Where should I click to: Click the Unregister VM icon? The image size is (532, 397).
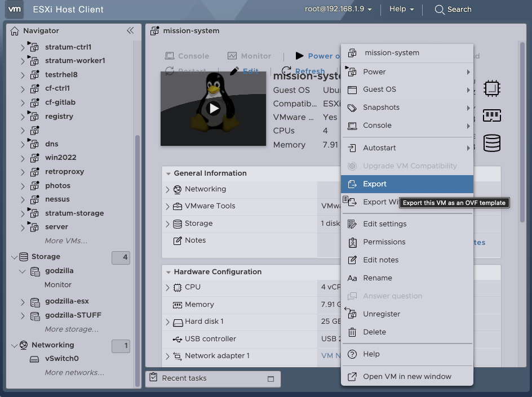click(x=351, y=313)
